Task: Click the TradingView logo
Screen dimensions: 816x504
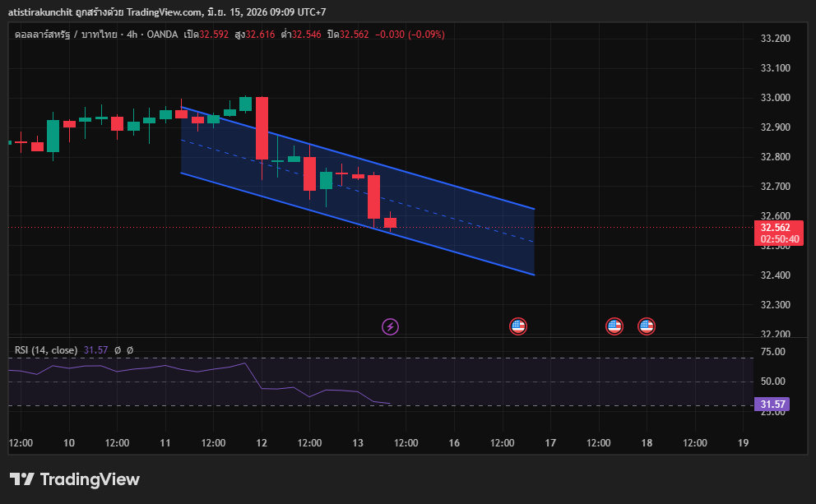Action: tap(74, 479)
